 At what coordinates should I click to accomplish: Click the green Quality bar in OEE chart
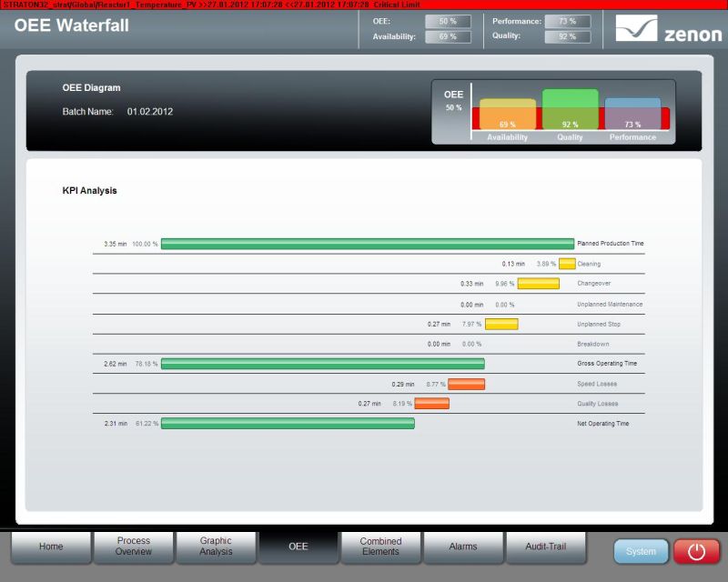(570, 109)
